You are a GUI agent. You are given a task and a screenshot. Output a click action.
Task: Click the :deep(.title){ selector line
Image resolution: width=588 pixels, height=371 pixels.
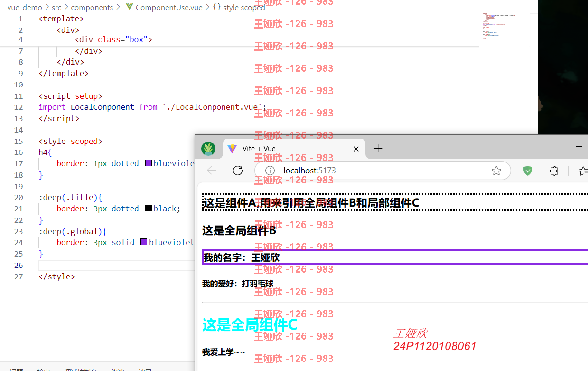(70, 197)
